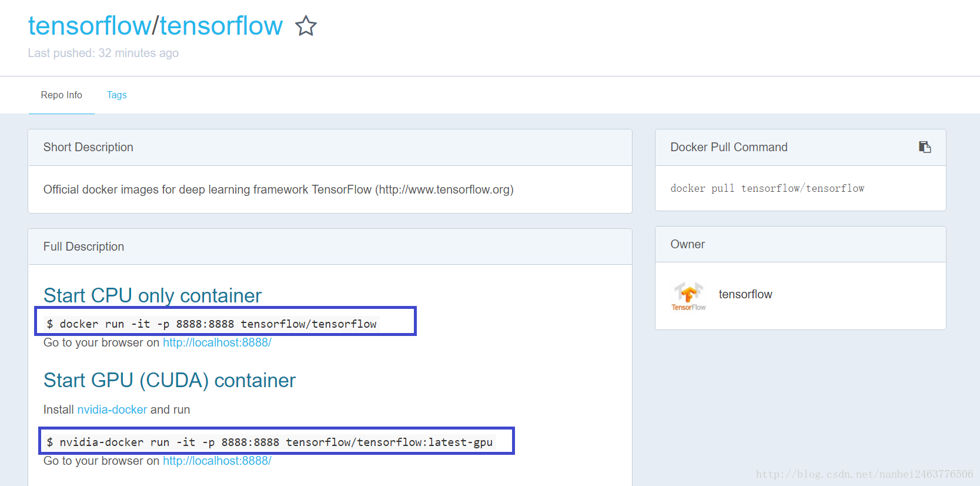The image size is (980, 486).
Task: Click the Last pushed 32 minutes ago text
Action: point(103,53)
